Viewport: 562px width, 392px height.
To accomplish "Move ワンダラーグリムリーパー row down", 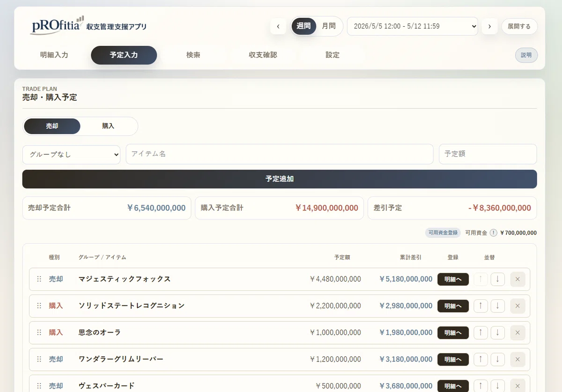I will pyautogui.click(x=498, y=359).
